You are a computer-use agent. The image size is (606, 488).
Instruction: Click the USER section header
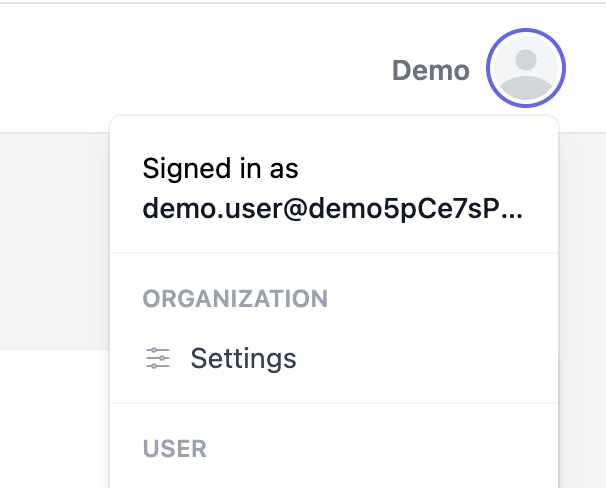coord(175,448)
